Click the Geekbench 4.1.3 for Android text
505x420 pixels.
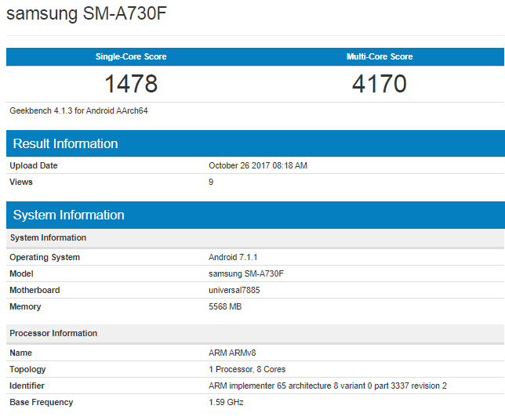[78, 110]
